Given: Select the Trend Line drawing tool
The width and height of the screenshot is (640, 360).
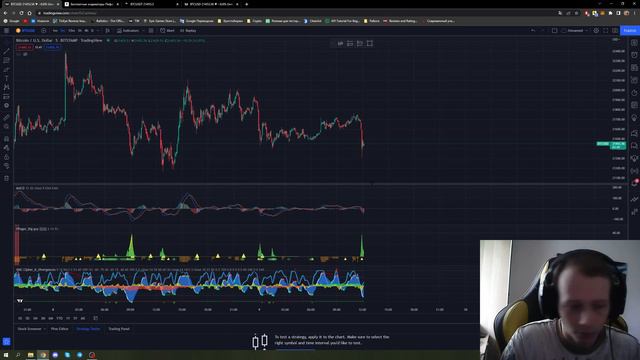Looking at the screenshot, I should point(6,51).
